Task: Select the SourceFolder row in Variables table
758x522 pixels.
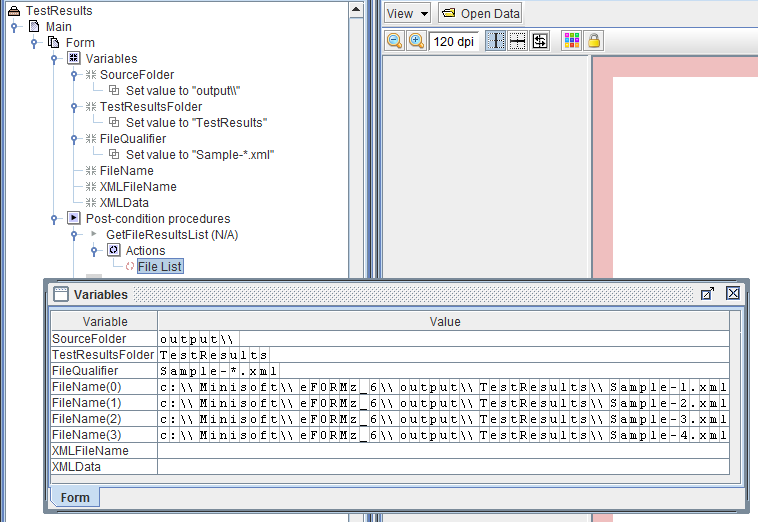Action: click(x=390, y=339)
